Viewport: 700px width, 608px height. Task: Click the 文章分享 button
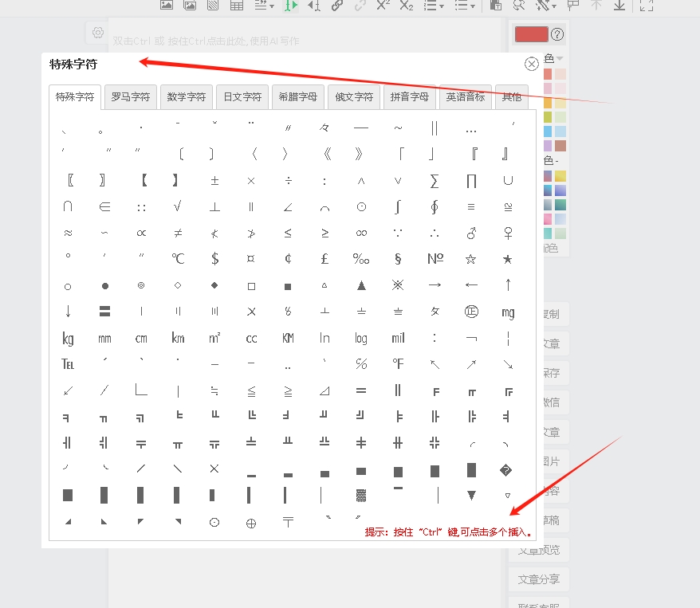[539, 579]
